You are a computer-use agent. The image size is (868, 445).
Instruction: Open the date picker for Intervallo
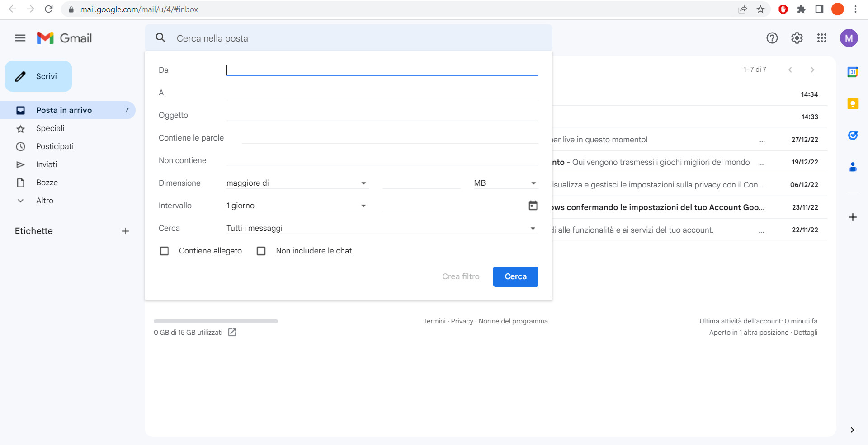[x=533, y=205]
